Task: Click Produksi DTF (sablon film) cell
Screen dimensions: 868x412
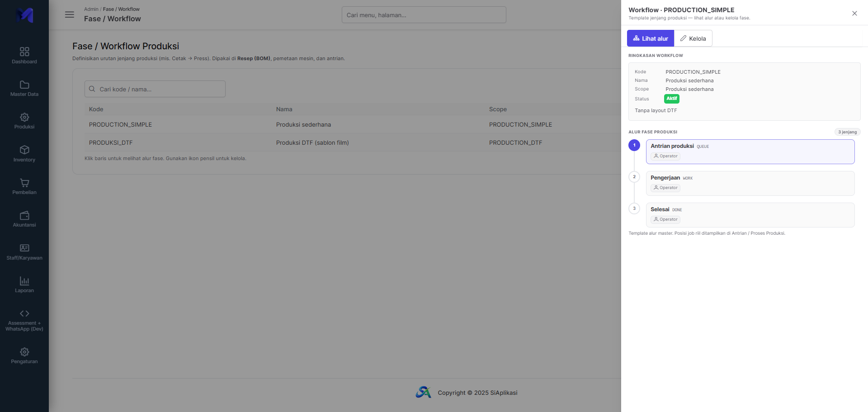Action: coord(312,142)
